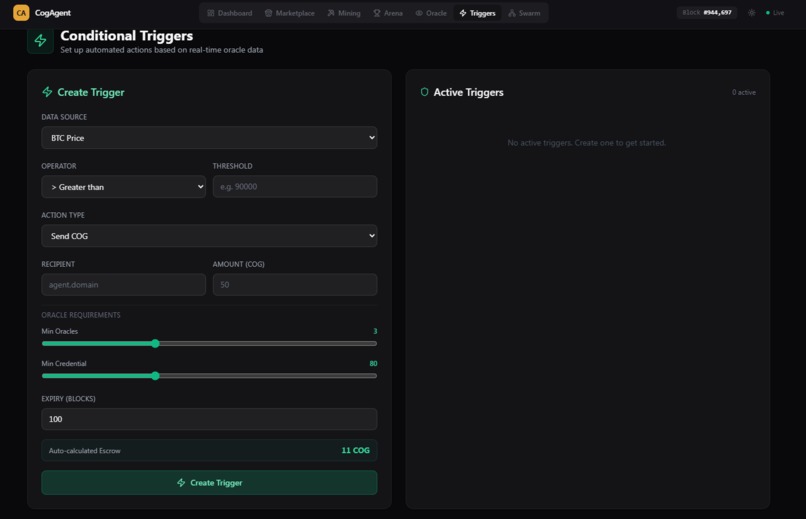Click the page subtitle about automated actions
806x519 pixels.
161,50
